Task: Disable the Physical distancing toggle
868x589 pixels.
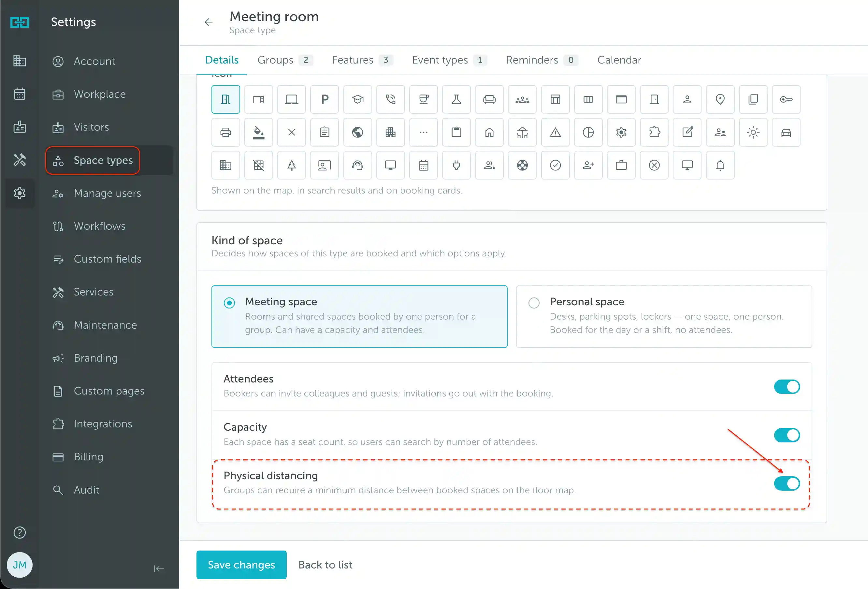Action: [787, 483]
